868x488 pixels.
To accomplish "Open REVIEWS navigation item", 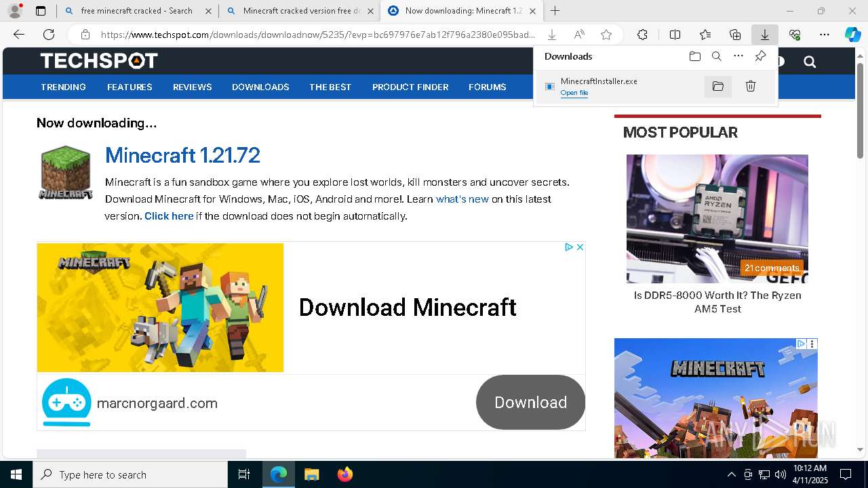I will tap(192, 87).
